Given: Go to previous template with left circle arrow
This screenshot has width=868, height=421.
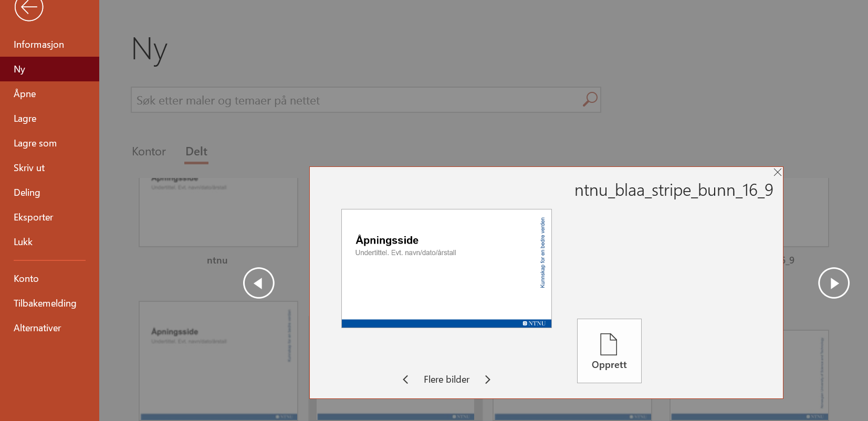Looking at the screenshot, I should (x=258, y=283).
